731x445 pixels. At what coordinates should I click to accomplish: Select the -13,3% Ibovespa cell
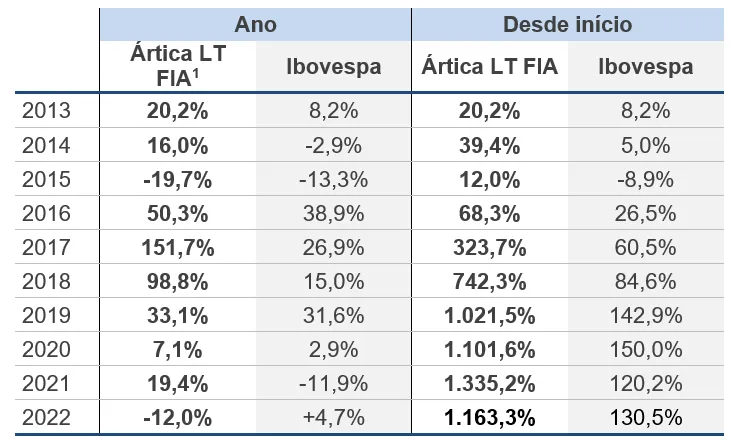point(332,179)
